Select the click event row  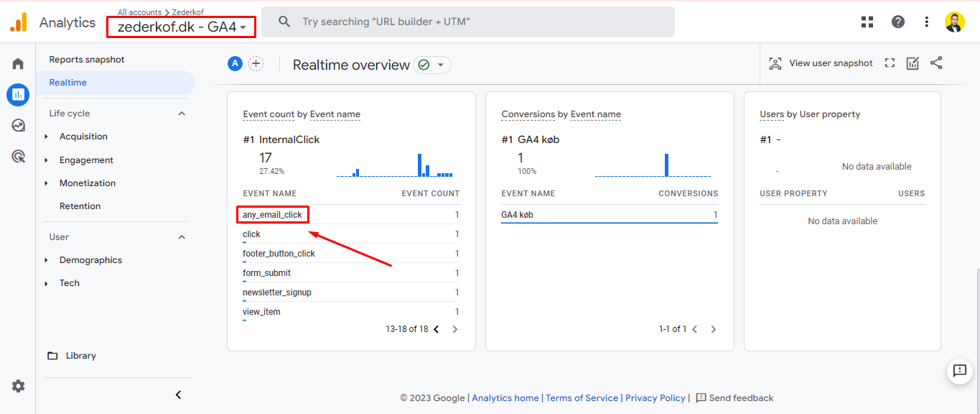(351, 234)
